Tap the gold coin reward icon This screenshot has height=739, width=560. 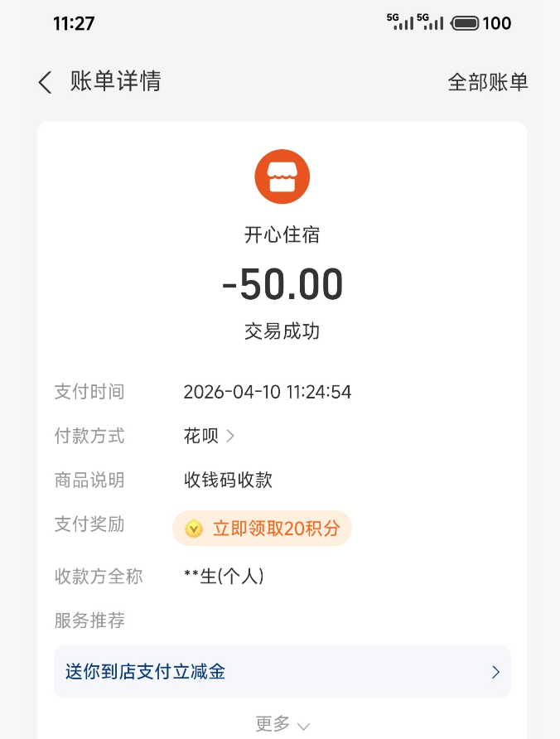click(x=194, y=529)
